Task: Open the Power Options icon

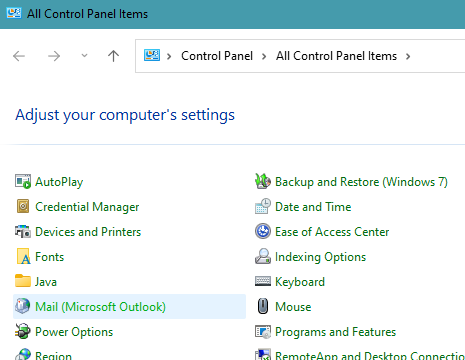Action: (x=23, y=332)
